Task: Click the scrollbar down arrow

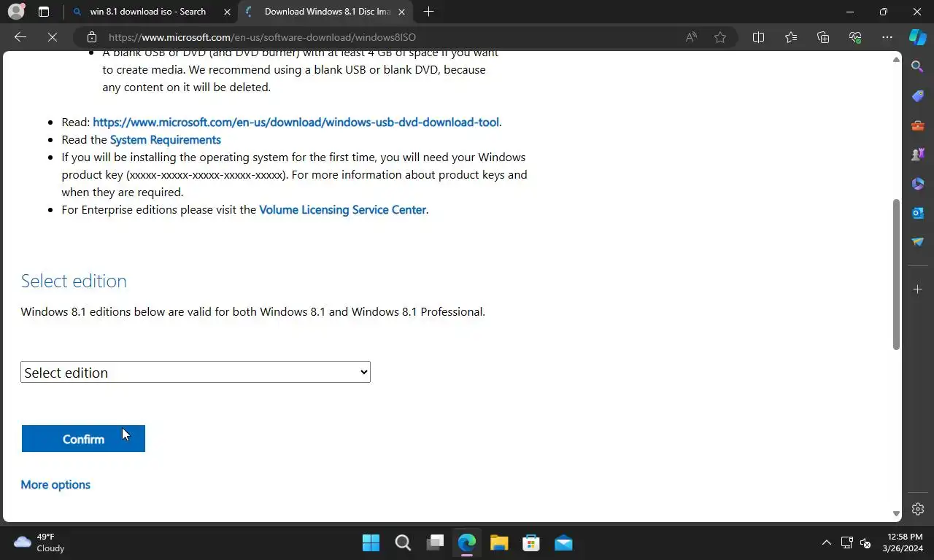Action: point(897,514)
